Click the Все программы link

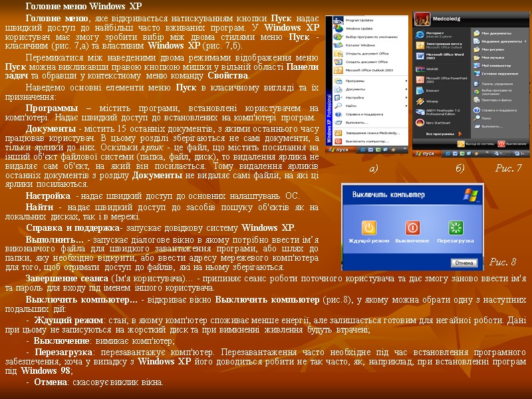439,134
